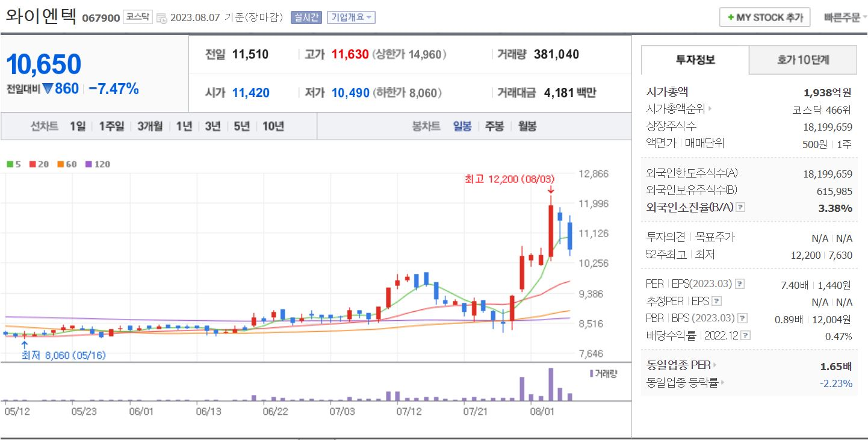Click the 시가 value 11,420
The height and width of the screenshot is (440, 868).
coord(250,93)
